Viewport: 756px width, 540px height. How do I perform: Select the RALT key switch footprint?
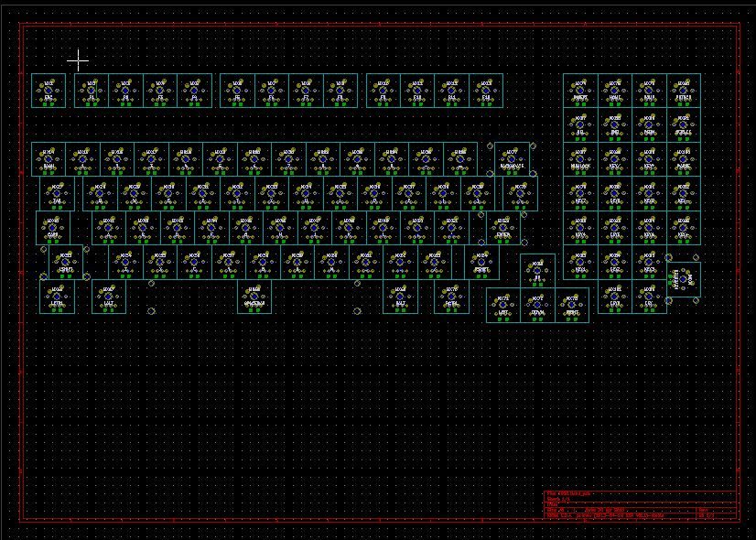[x=400, y=297]
